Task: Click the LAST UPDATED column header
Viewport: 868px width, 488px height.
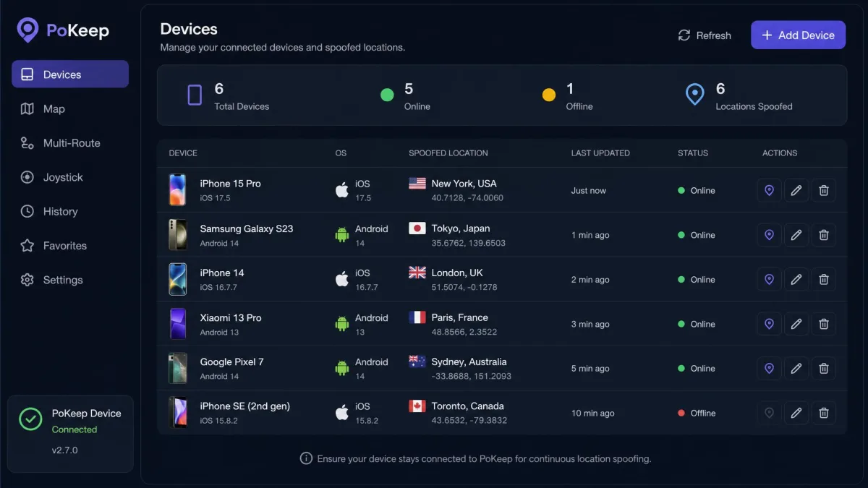Action: 600,153
